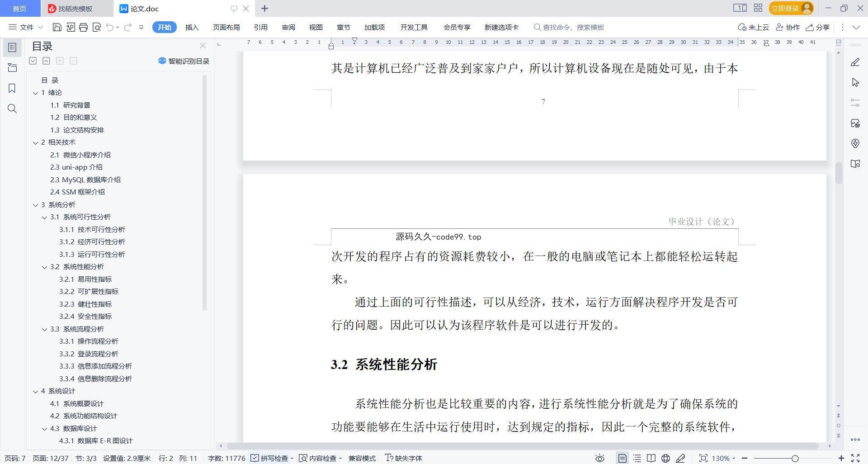Close the 目录 navigation pane
Viewport: 868px width, 464px height.
pos(203,46)
